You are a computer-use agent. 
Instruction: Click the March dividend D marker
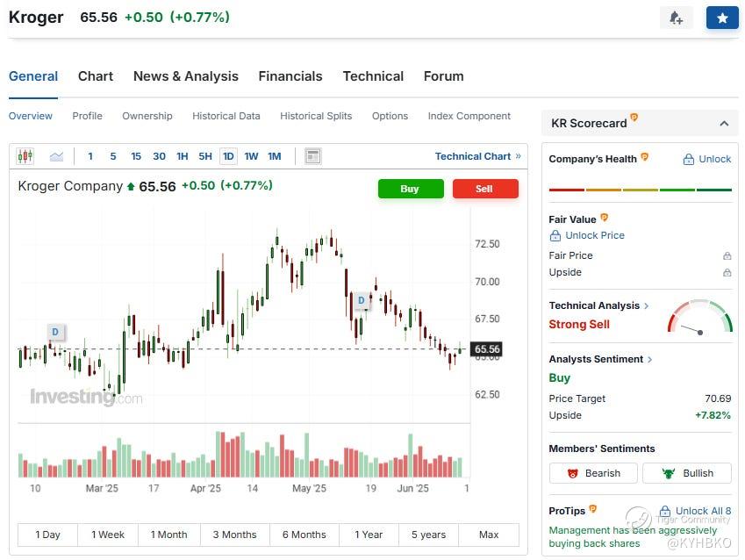[x=55, y=332]
